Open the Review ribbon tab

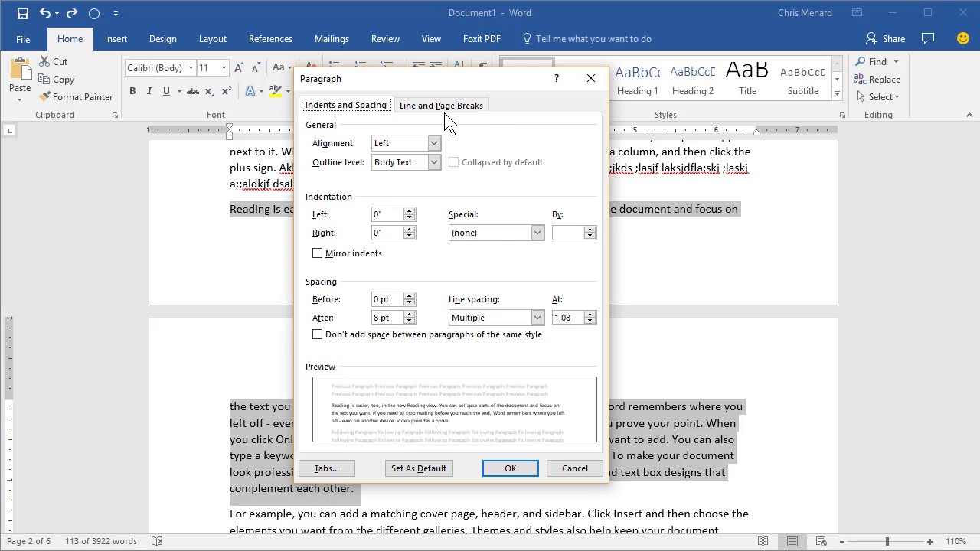pyautogui.click(x=385, y=39)
